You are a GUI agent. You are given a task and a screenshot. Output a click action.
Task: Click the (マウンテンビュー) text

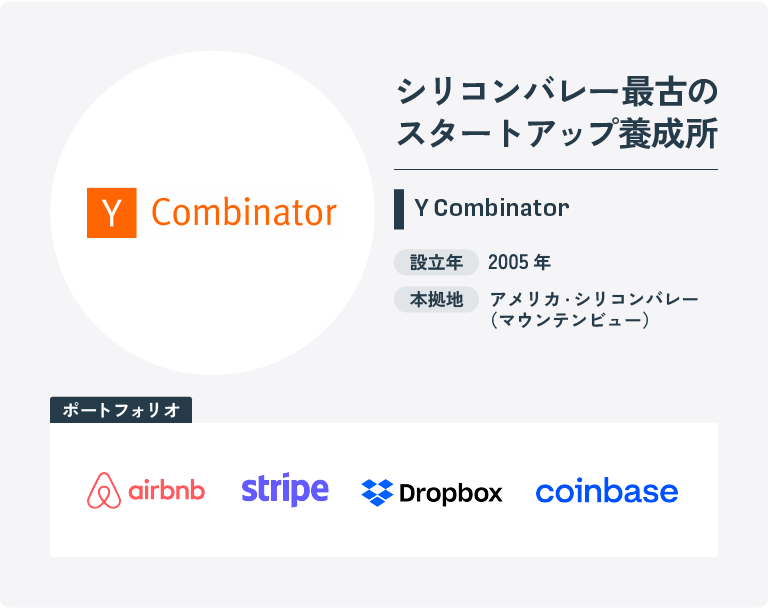571,320
